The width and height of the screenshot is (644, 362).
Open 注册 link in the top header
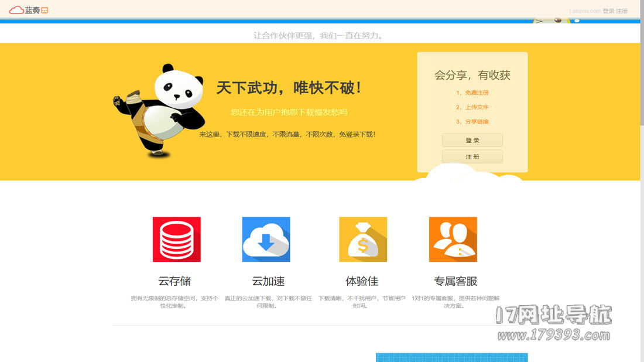(x=622, y=11)
